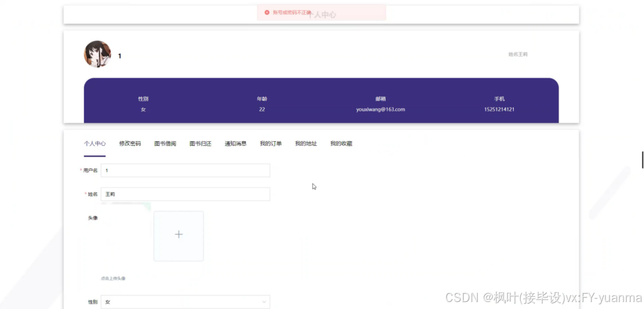Go to the 通知消息 tab
This screenshot has width=644, height=309.
point(235,143)
